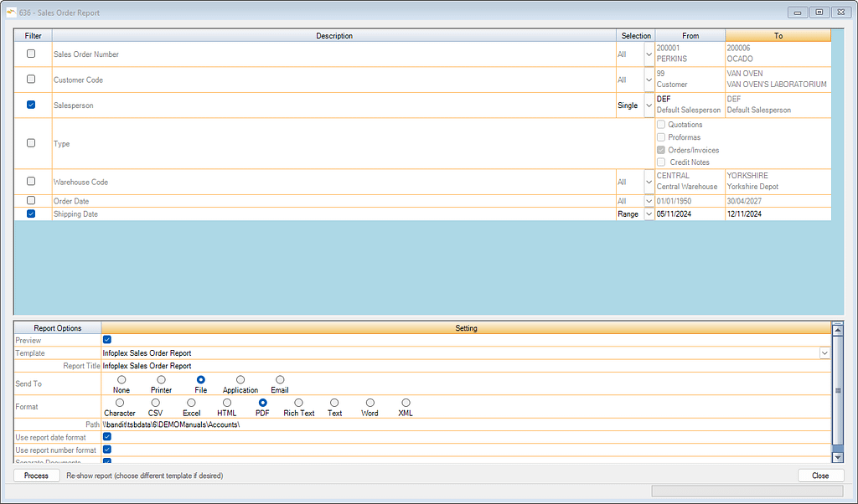858x504 pixels.
Task: Expand the Warehouse Code selection dropdown
Action: point(649,182)
